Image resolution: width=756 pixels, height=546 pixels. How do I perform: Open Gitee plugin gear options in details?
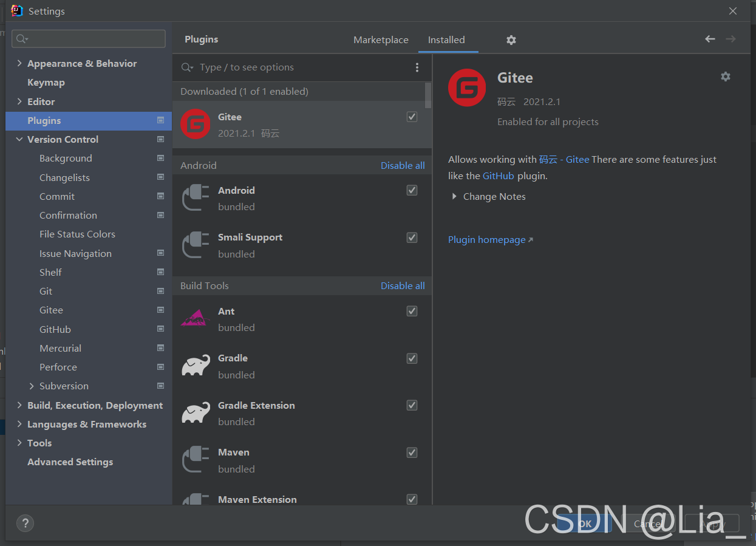[x=725, y=77]
